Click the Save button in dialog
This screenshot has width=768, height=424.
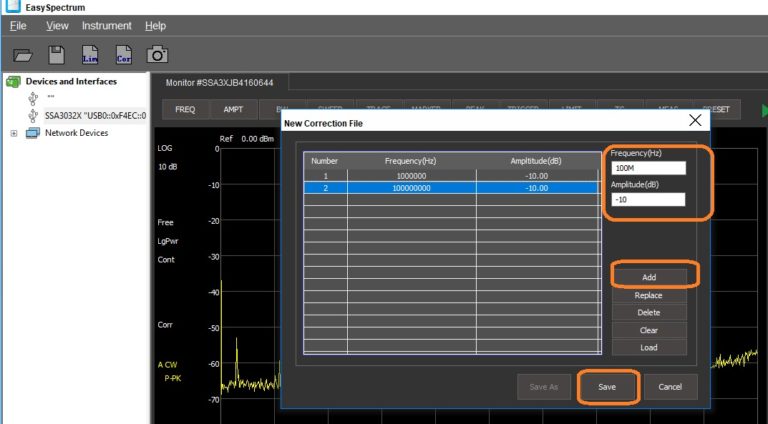pyautogui.click(x=607, y=387)
